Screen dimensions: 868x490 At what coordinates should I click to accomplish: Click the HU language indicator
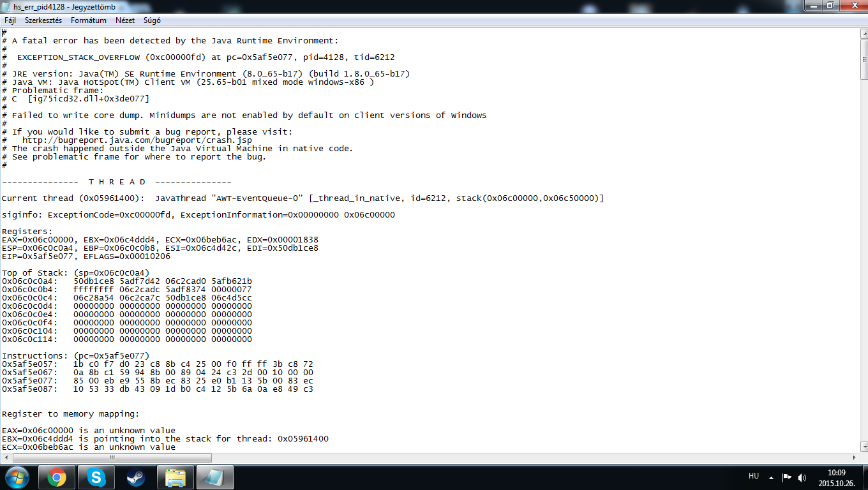point(753,476)
